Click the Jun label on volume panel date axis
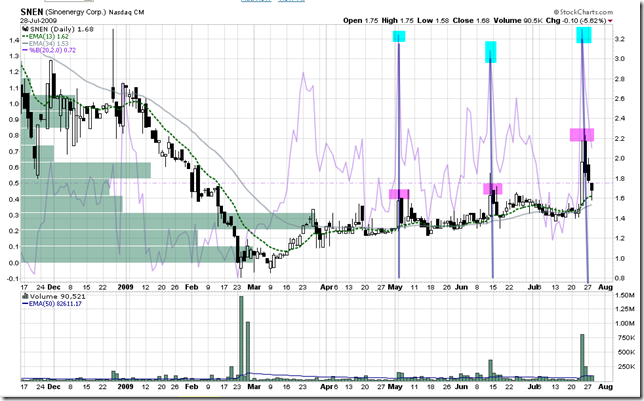Screen dimensions: 644x401 pyautogui.click(x=461, y=387)
